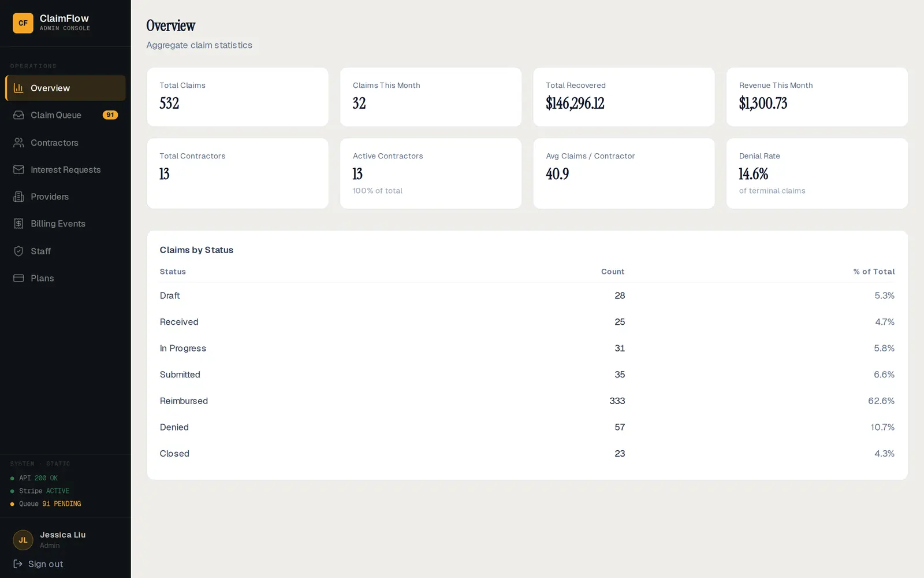Open the Overview menu label
This screenshot has width=924, height=578.
point(50,88)
